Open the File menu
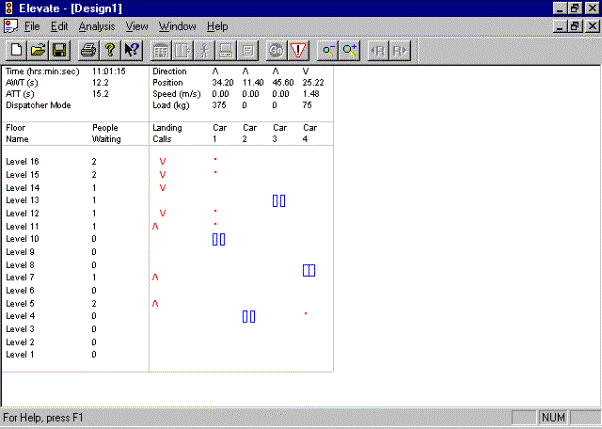The width and height of the screenshot is (602, 429). (32, 25)
